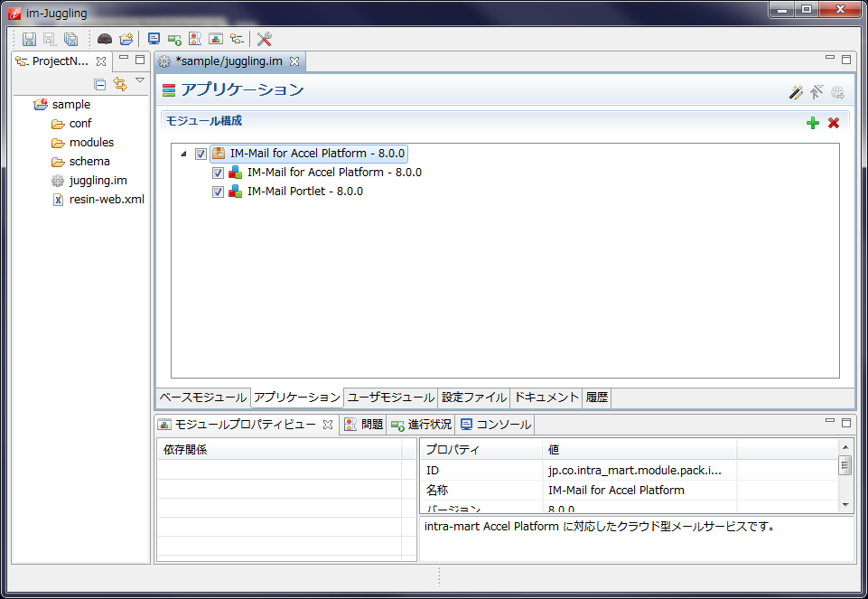Click Collapse All in ProjectNavigator

100,84
